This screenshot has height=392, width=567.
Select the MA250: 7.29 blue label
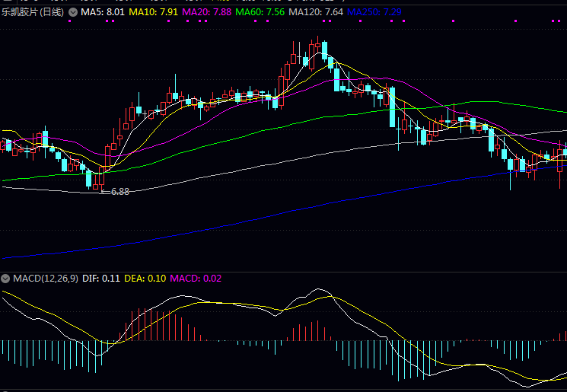point(374,12)
